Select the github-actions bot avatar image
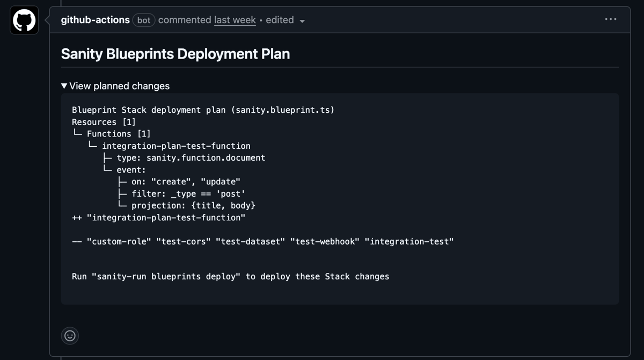This screenshot has width=644, height=360. pyautogui.click(x=24, y=20)
